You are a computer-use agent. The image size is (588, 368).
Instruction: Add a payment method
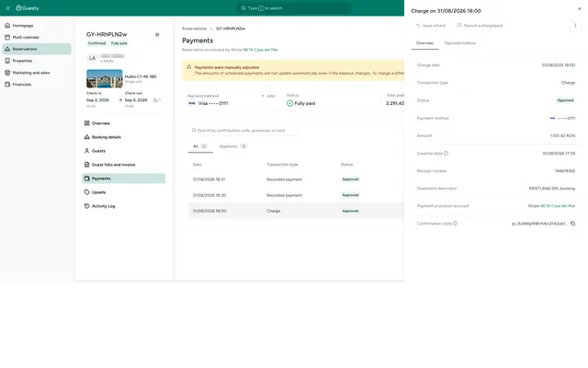268,96
